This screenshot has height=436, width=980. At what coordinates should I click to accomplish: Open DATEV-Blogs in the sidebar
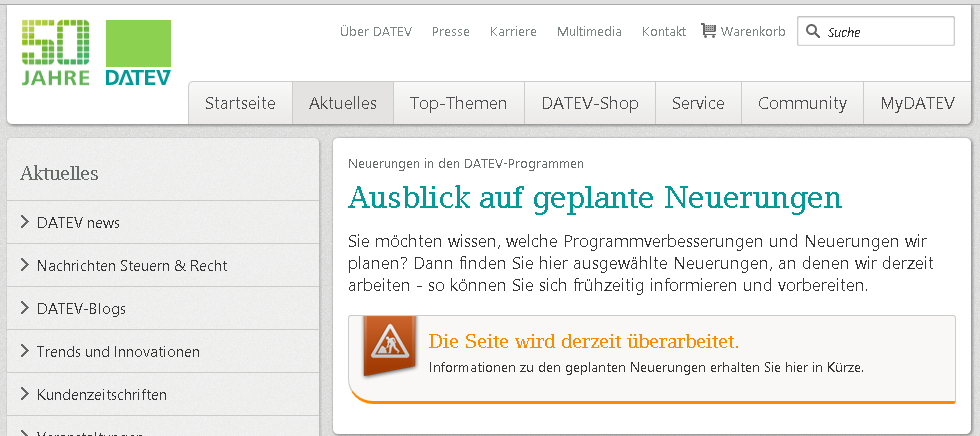click(81, 309)
